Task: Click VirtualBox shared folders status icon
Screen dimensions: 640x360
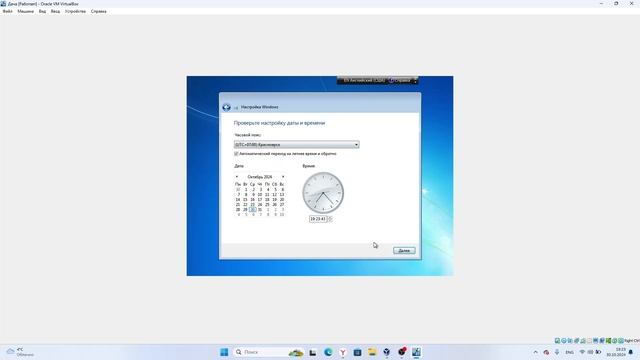Action: click(589, 340)
